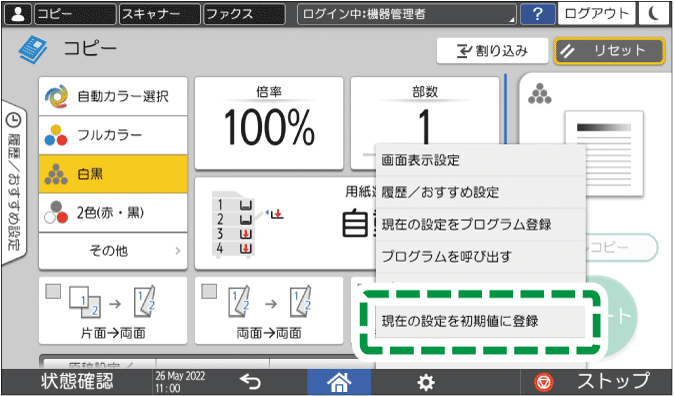Viewport: 675px width, 396px height.
Task: Select 自動カラー選択 color mode
Action: click(x=113, y=96)
